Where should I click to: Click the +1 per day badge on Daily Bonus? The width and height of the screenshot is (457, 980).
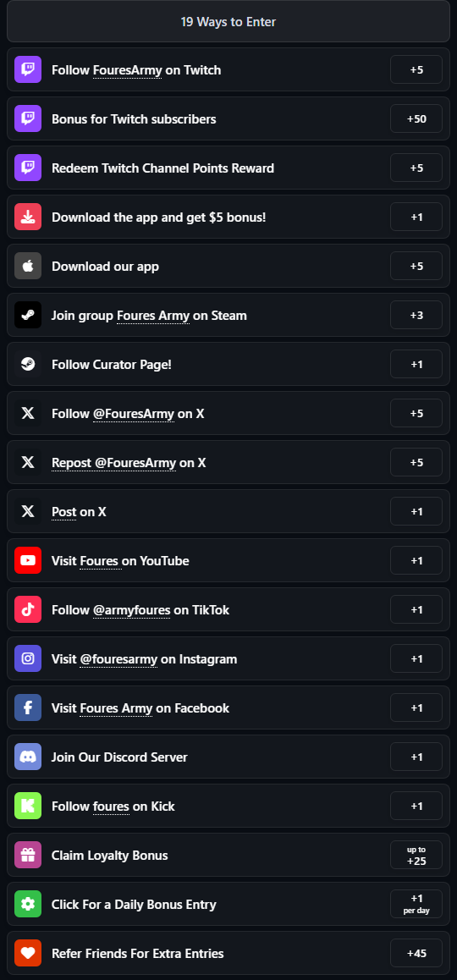tap(416, 904)
